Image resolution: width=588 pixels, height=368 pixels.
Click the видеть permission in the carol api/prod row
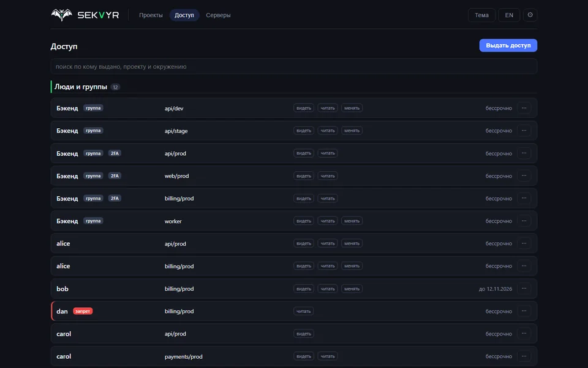pos(304,334)
